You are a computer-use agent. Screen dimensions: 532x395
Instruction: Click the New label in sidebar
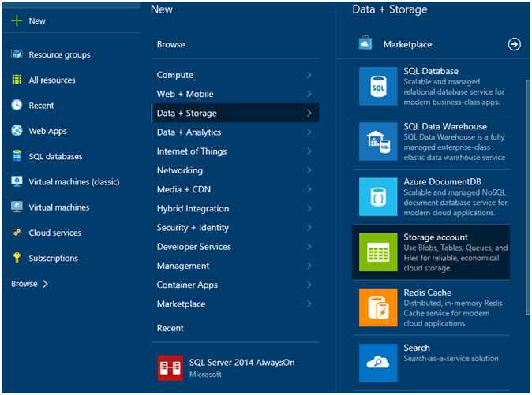37,21
